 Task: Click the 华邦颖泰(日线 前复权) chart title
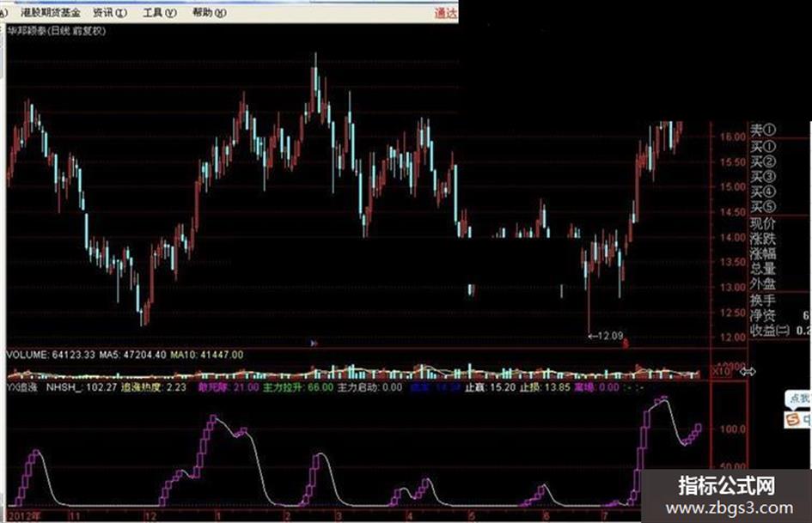tap(56, 31)
